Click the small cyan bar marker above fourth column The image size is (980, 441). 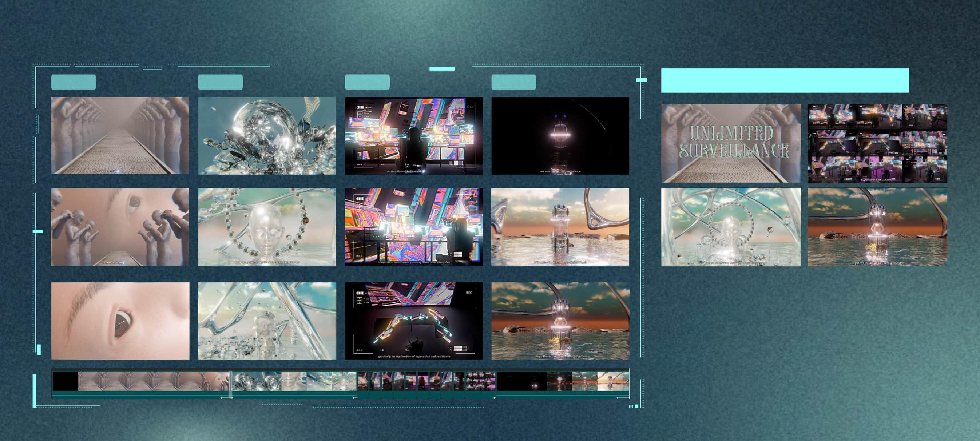coord(442,69)
